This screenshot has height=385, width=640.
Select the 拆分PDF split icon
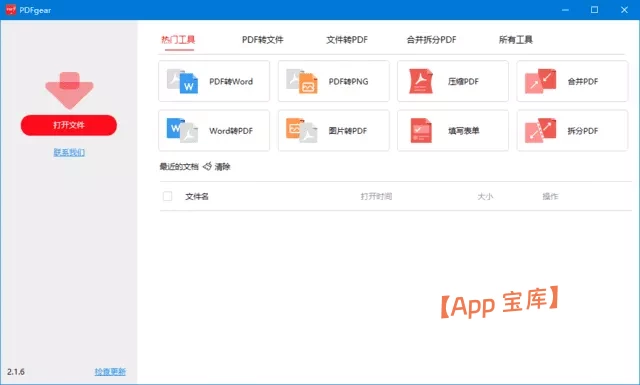pos(540,131)
